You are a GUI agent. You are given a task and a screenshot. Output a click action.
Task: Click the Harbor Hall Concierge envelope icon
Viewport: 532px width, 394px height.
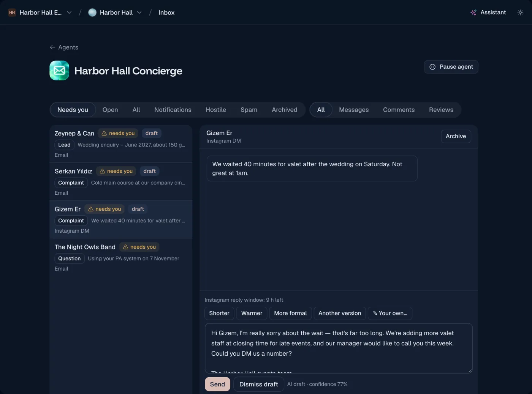(59, 71)
